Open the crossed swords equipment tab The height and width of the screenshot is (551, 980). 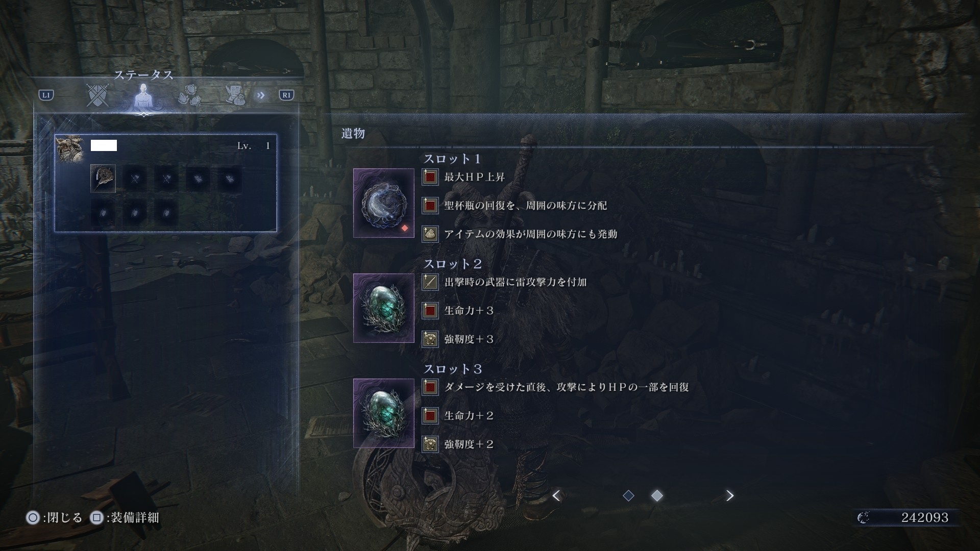(97, 95)
